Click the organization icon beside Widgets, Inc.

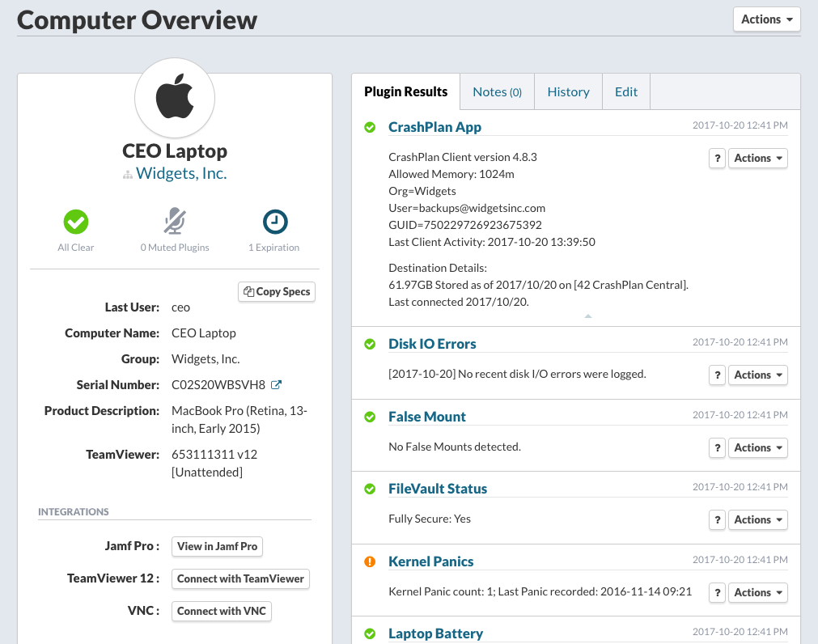point(127,175)
